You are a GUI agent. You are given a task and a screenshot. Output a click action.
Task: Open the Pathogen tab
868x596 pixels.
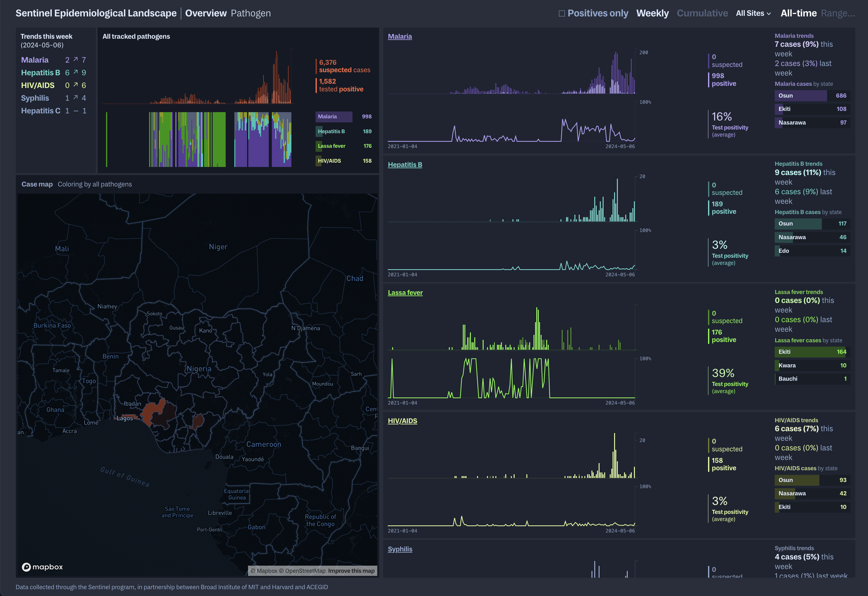click(x=251, y=13)
